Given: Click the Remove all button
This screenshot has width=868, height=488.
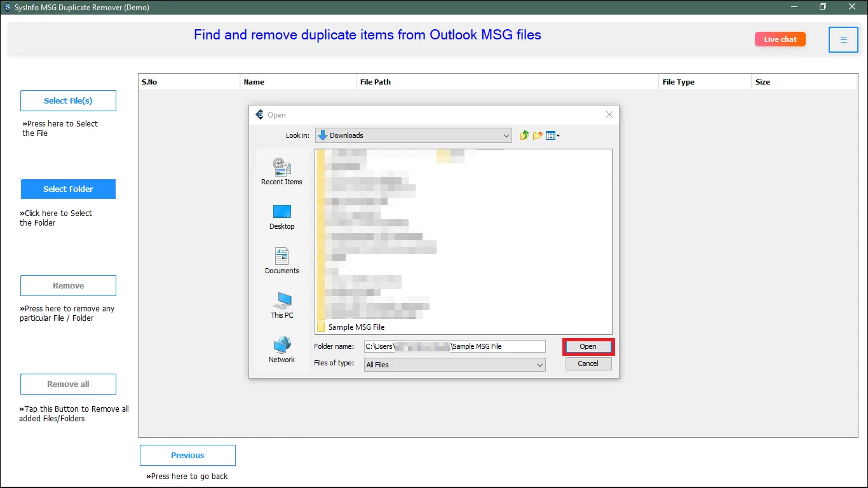Looking at the screenshot, I should pos(68,384).
